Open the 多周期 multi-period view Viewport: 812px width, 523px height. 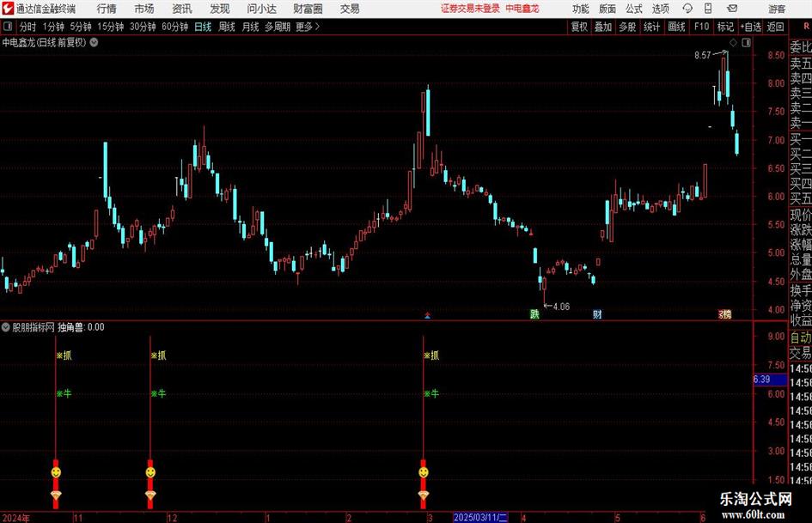tap(278, 27)
